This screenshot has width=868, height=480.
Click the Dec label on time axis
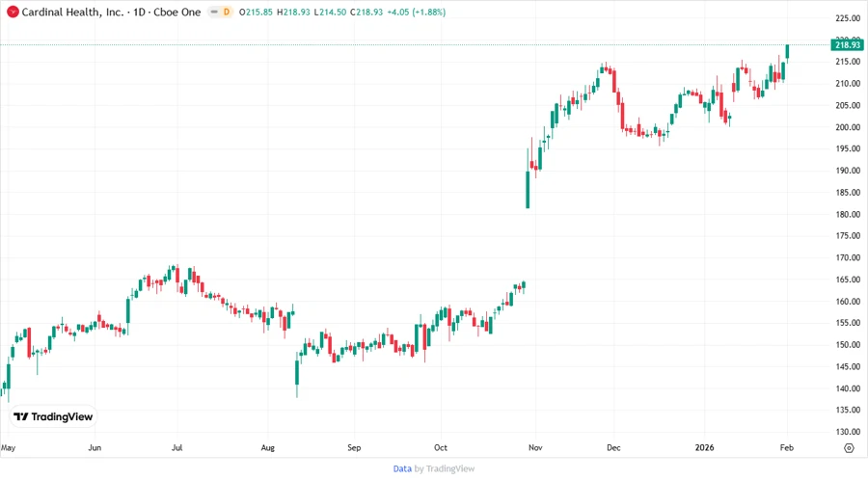point(613,447)
